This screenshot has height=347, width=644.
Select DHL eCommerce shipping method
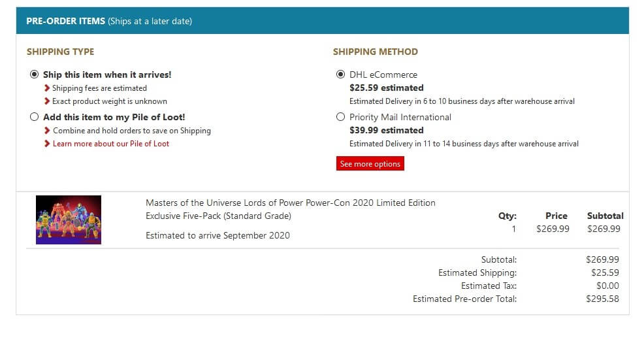[340, 74]
